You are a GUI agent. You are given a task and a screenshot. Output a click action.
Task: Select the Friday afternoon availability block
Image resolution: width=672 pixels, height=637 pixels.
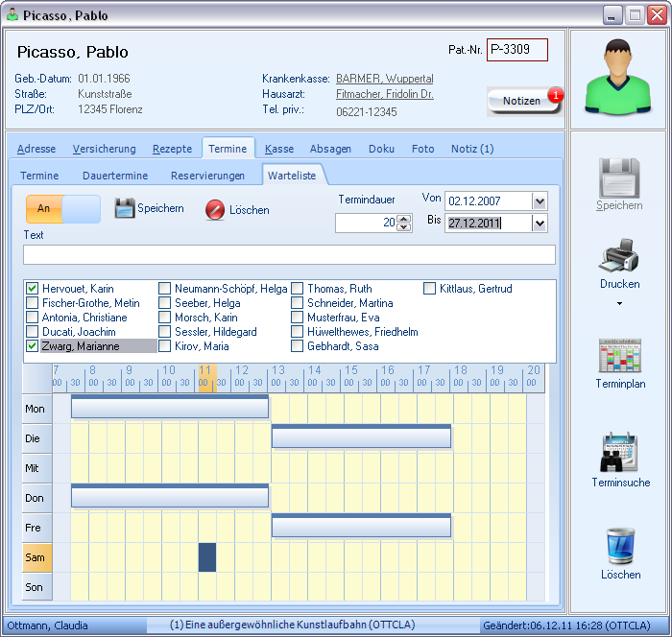tap(361, 526)
